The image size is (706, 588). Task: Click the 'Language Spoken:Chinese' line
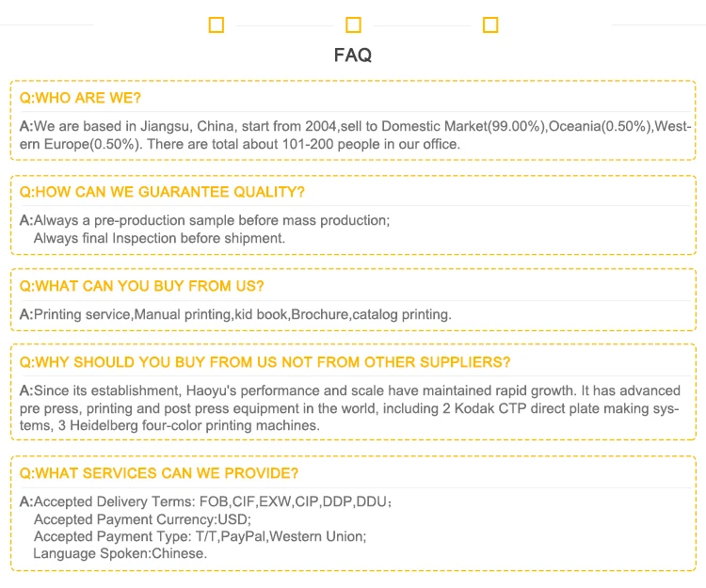pos(120,553)
